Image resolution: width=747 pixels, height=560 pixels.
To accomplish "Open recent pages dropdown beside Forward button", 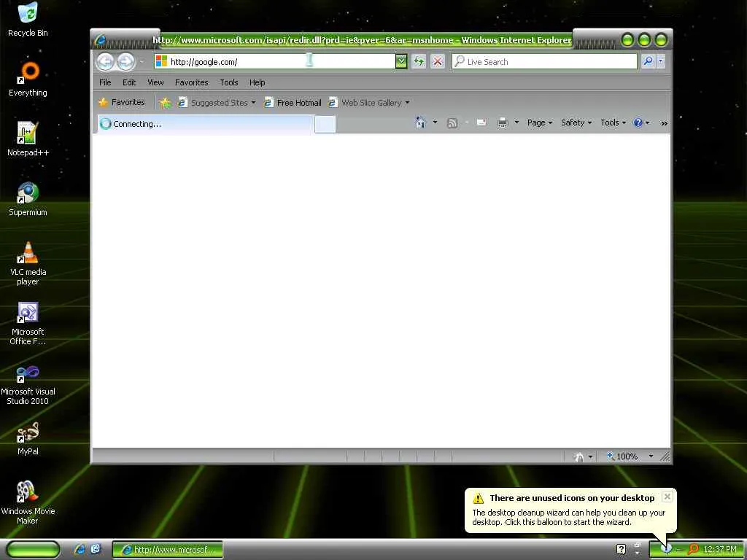I will [142, 61].
